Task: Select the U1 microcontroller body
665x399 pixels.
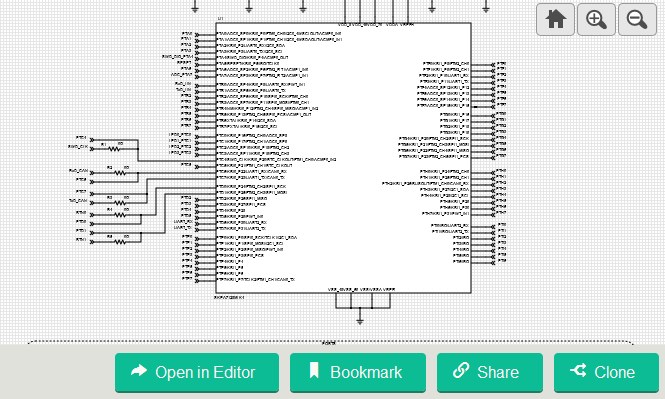Action: [344, 158]
